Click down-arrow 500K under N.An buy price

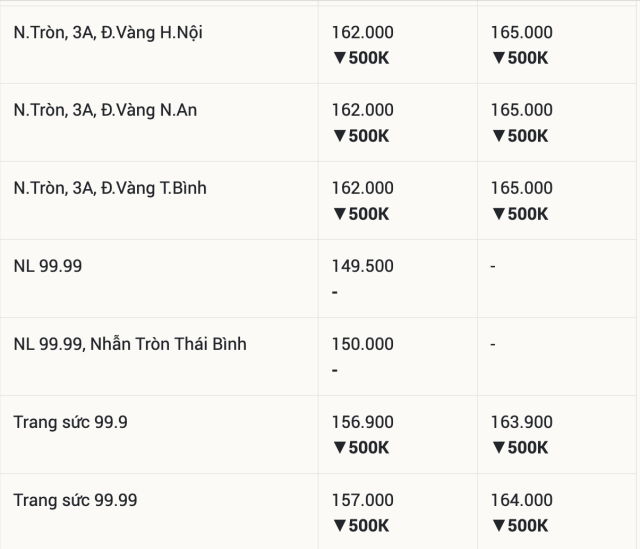[361, 136]
